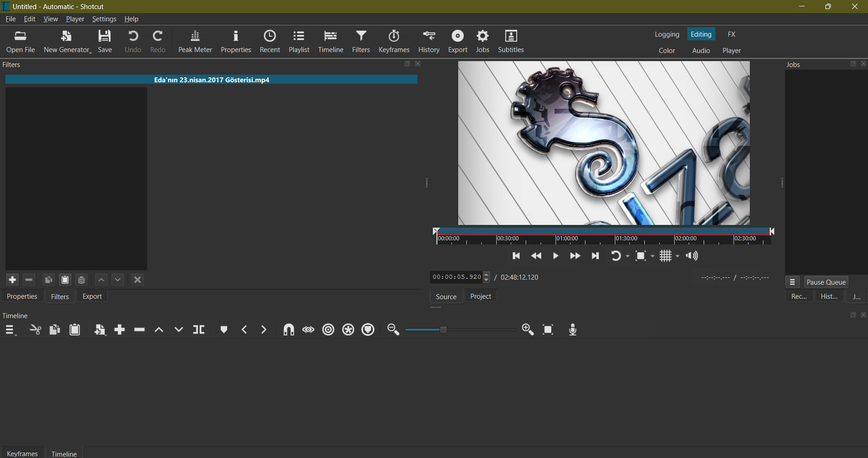Image resolution: width=868 pixels, height=458 pixels.
Task: Click the Export toolbar icon
Action: coord(457,42)
